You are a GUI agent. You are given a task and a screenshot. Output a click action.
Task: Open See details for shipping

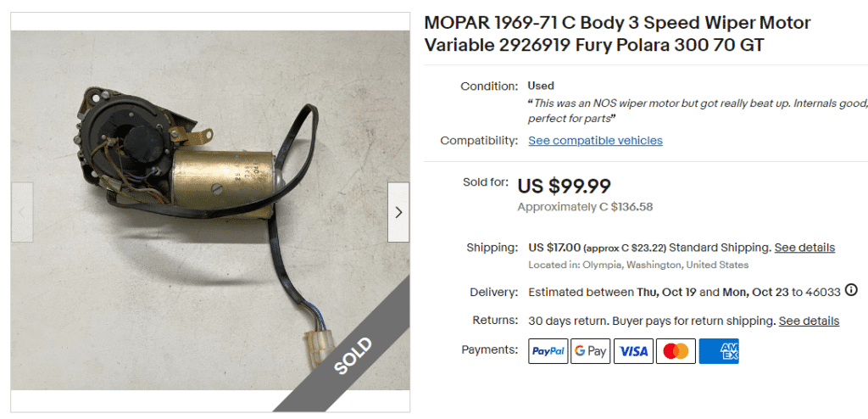tap(804, 248)
